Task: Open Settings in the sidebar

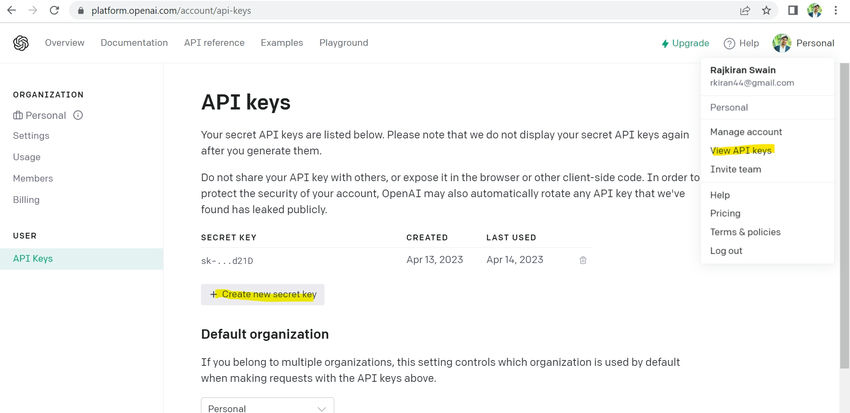Action: click(x=31, y=135)
